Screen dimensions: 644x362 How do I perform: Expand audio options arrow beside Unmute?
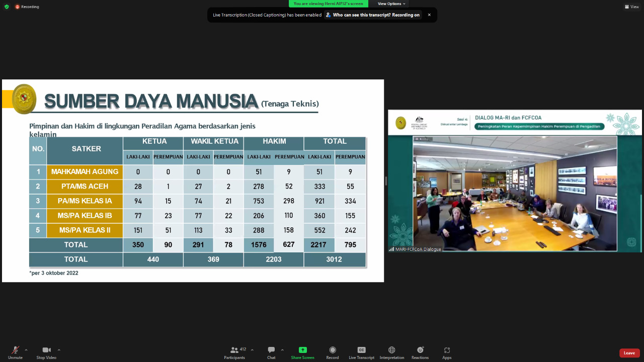pyautogui.click(x=26, y=350)
